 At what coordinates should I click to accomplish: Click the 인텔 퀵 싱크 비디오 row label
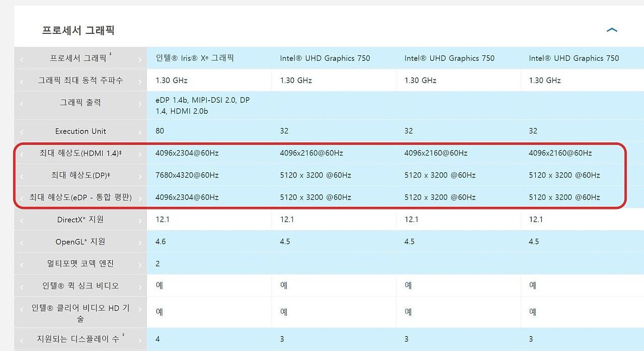click(x=80, y=286)
